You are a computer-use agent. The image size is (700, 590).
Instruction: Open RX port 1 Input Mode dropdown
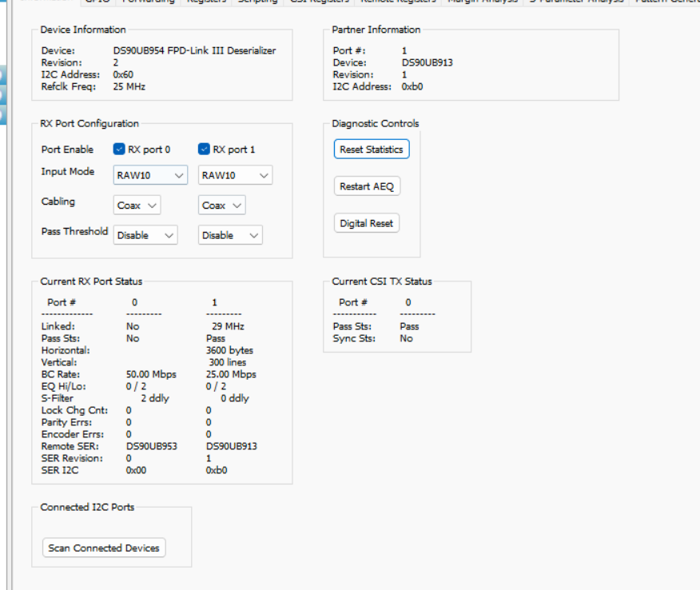click(235, 175)
